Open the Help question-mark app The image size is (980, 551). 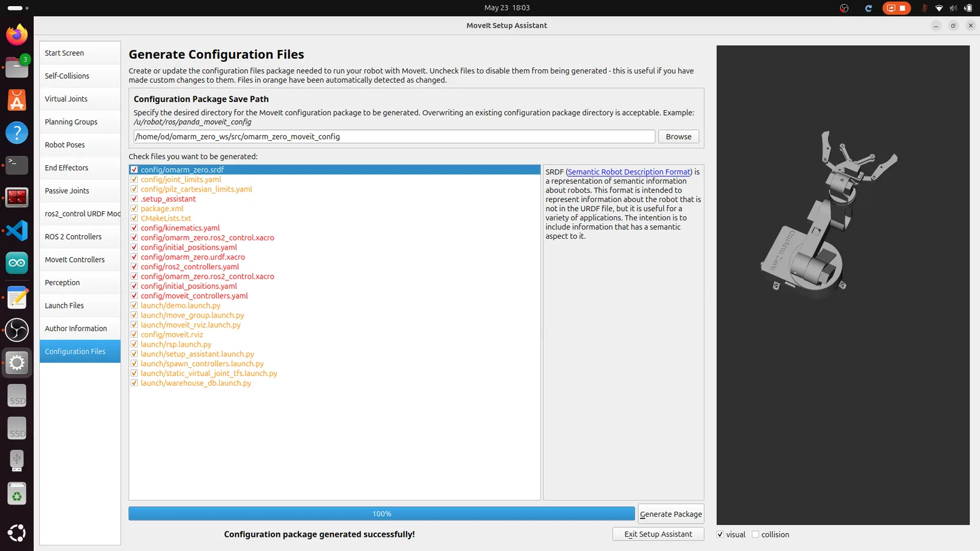tap(17, 132)
